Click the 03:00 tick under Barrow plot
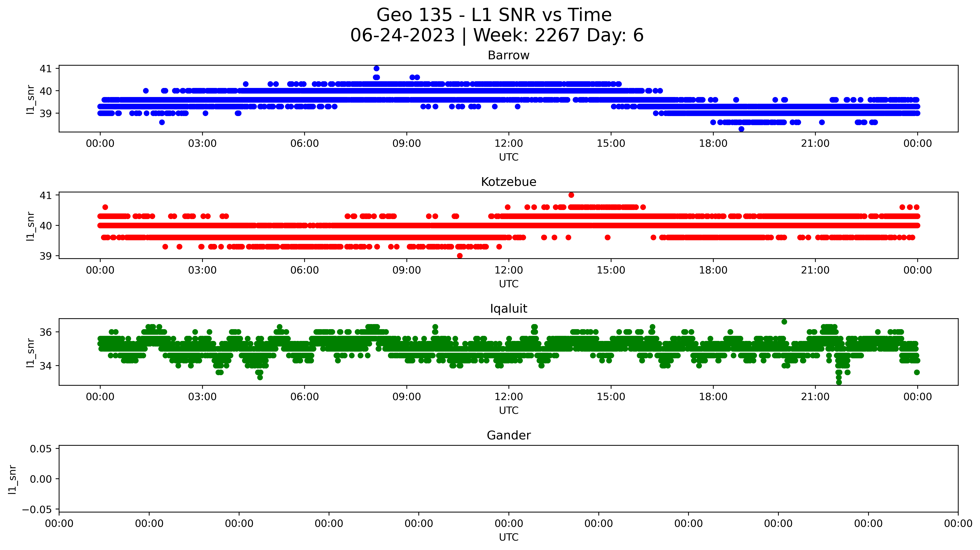980x550 pixels. coord(202,143)
